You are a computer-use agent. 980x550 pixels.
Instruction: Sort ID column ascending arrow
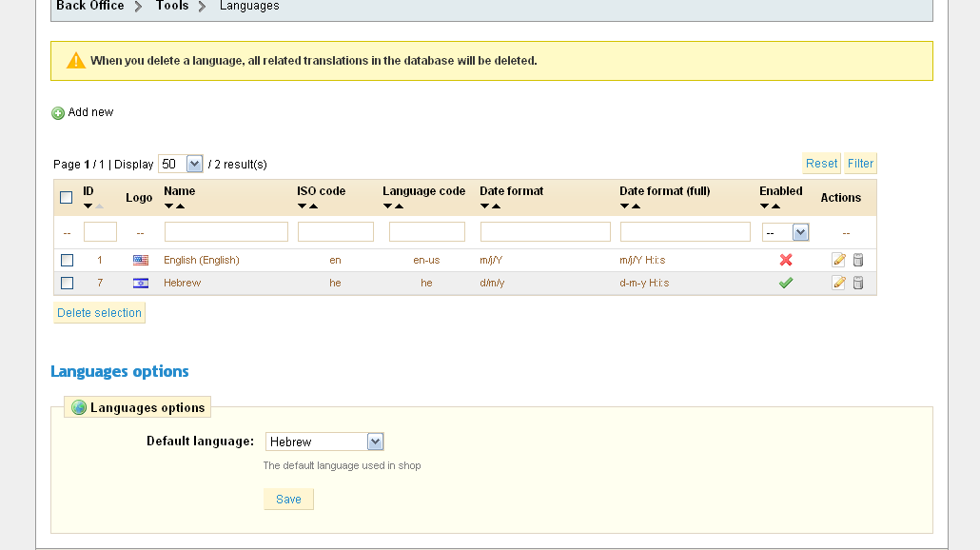[x=99, y=206]
